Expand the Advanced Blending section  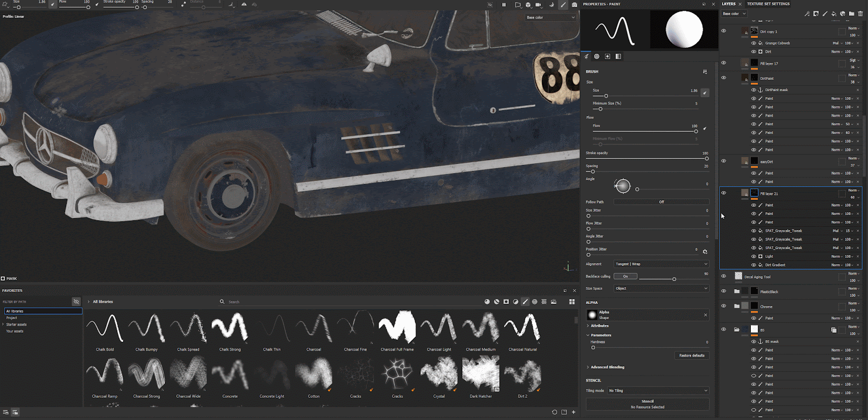pyautogui.click(x=607, y=367)
